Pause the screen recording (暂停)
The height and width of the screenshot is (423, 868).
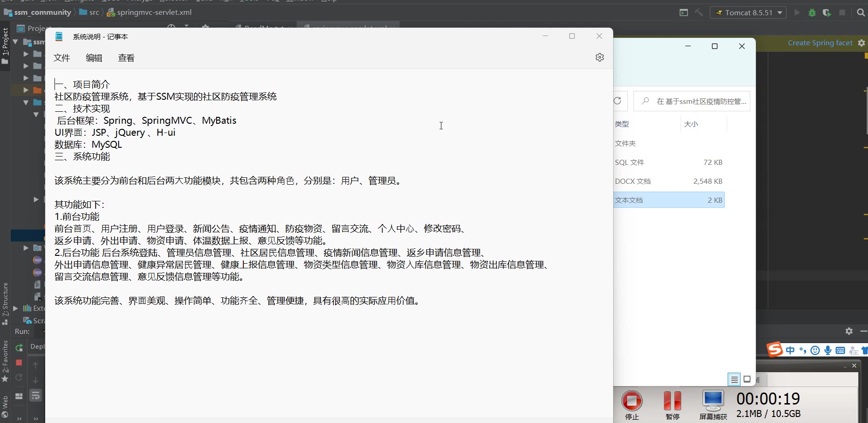coord(672,405)
